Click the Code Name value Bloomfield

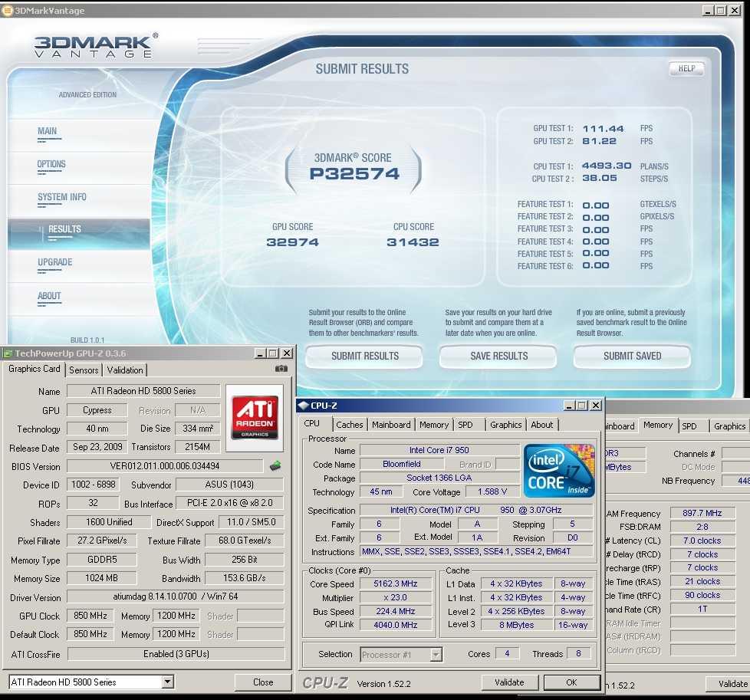(402, 464)
